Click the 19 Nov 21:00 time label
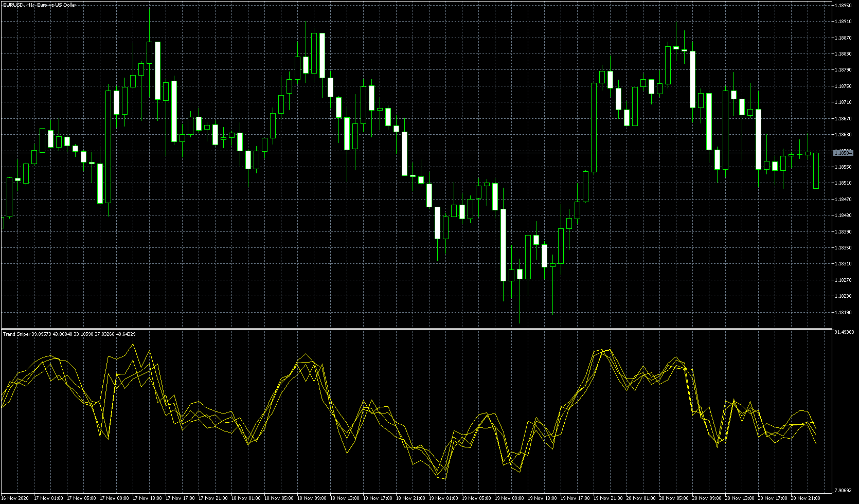 point(608,498)
